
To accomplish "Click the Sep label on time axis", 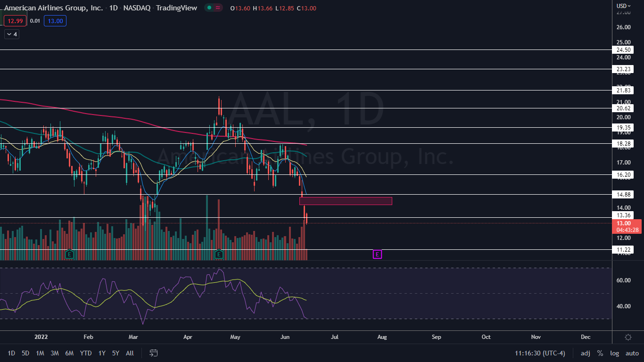I will click(437, 337).
